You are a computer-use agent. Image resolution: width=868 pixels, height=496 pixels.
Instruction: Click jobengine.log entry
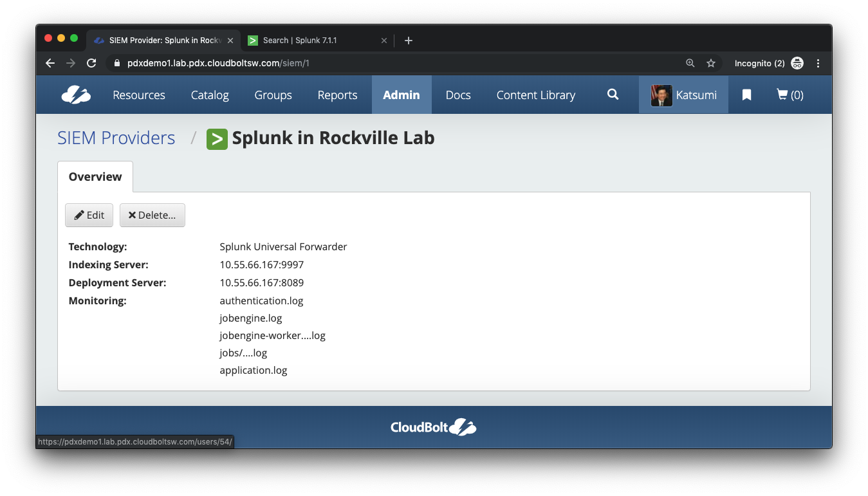click(x=251, y=318)
